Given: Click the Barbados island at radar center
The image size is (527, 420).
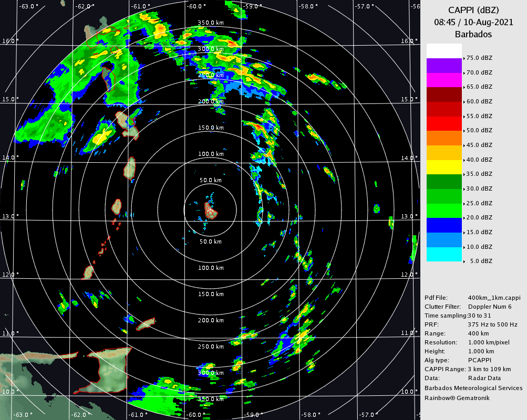Looking at the screenshot, I should 210,211.
